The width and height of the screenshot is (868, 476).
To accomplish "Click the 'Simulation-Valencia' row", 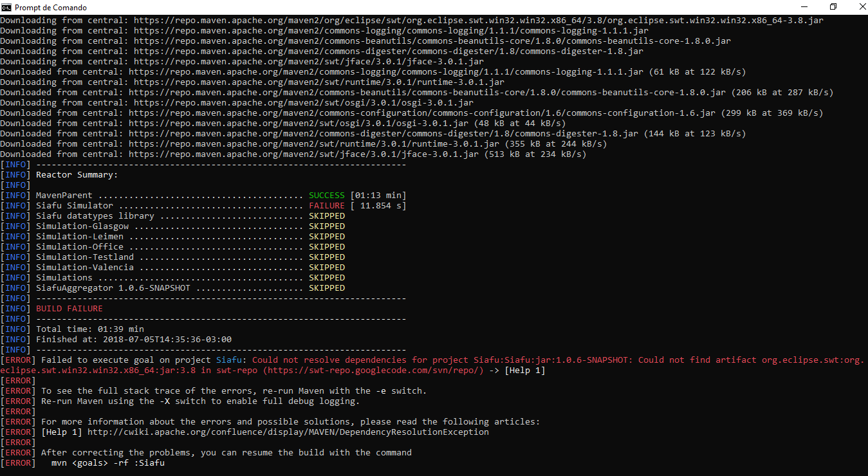I will (x=85, y=268).
